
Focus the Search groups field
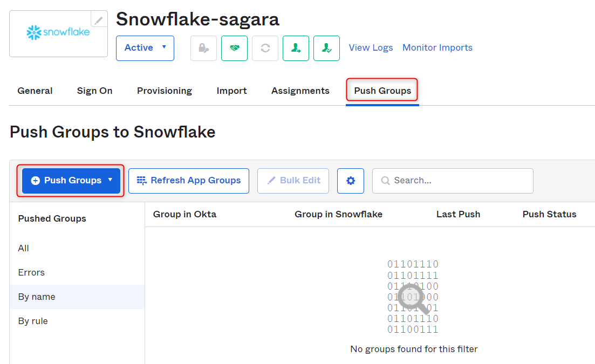click(x=453, y=181)
